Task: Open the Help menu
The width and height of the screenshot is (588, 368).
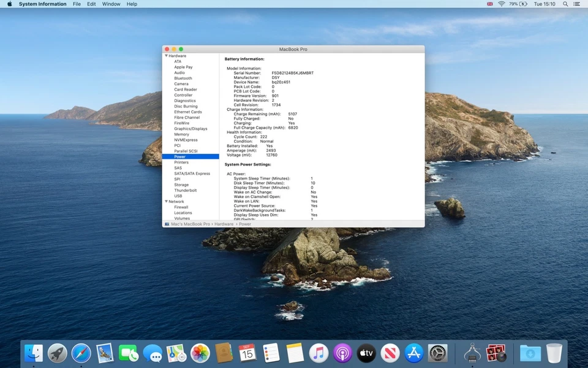Action: pyautogui.click(x=132, y=4)
